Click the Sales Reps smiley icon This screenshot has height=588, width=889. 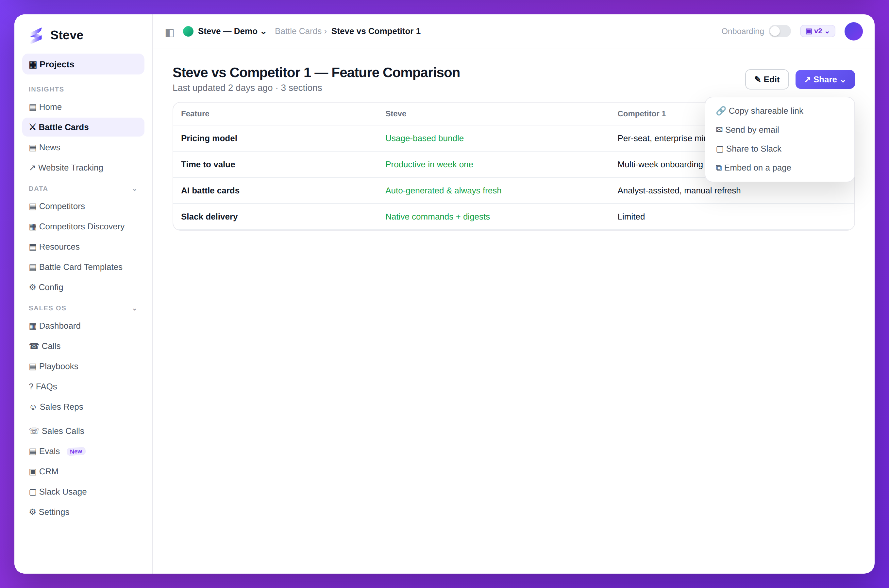(33, 407)
